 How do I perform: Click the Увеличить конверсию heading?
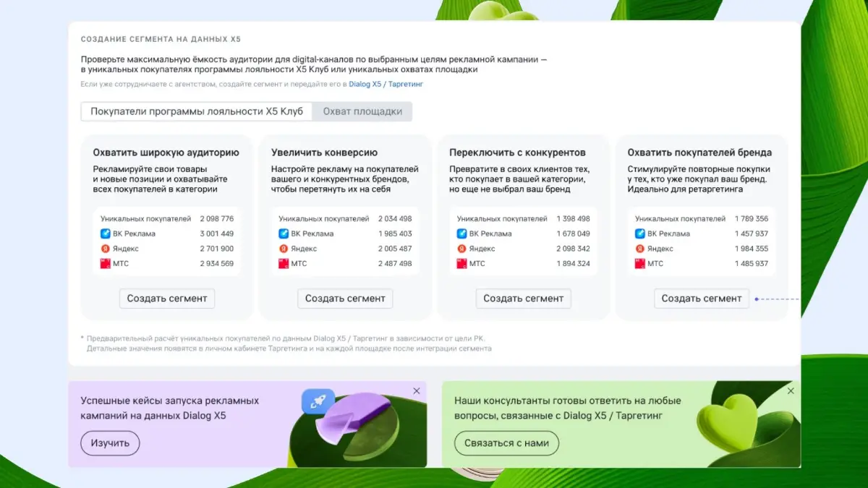click(324, 153)
